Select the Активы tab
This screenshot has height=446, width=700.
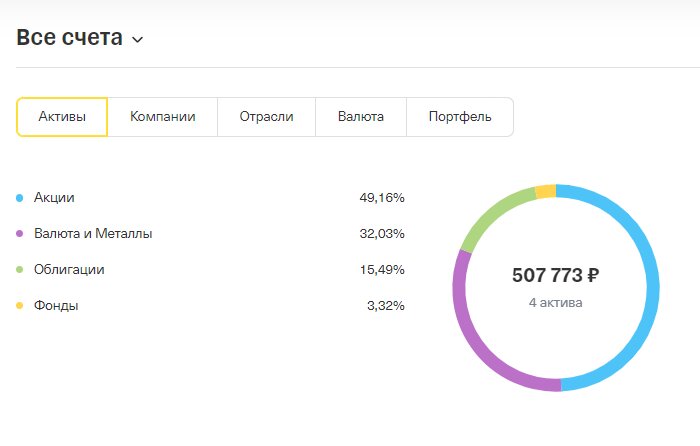(62, 117)
